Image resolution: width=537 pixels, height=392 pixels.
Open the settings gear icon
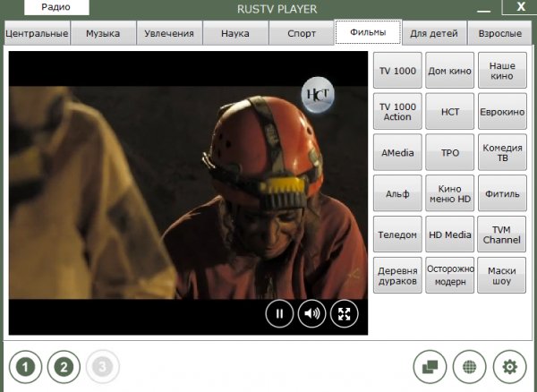pos(509,367)
